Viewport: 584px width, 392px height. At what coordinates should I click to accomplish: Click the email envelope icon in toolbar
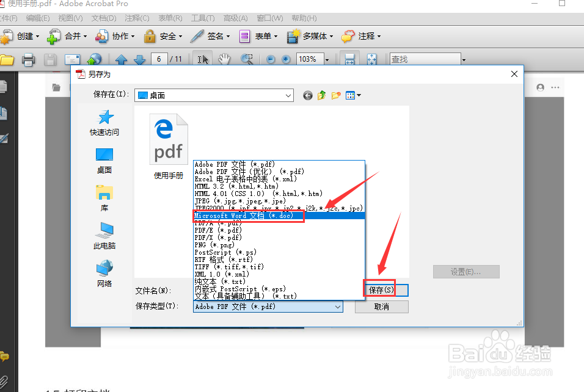coord(72,60)
